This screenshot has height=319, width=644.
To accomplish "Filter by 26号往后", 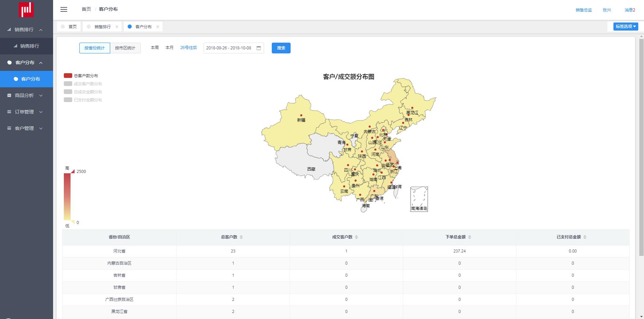I will coord(188,48).
